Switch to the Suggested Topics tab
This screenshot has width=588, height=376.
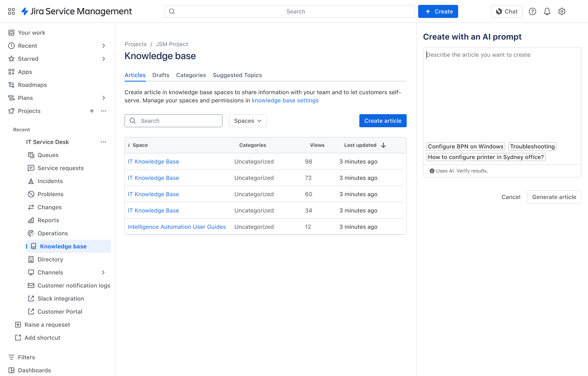tap(237, 75)
